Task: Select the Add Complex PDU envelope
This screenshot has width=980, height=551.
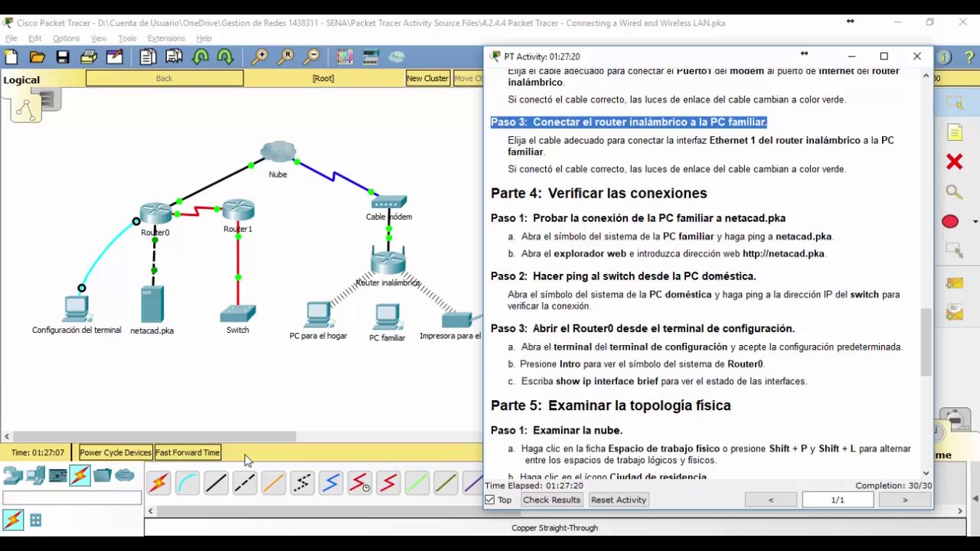Action: (954, 312)
